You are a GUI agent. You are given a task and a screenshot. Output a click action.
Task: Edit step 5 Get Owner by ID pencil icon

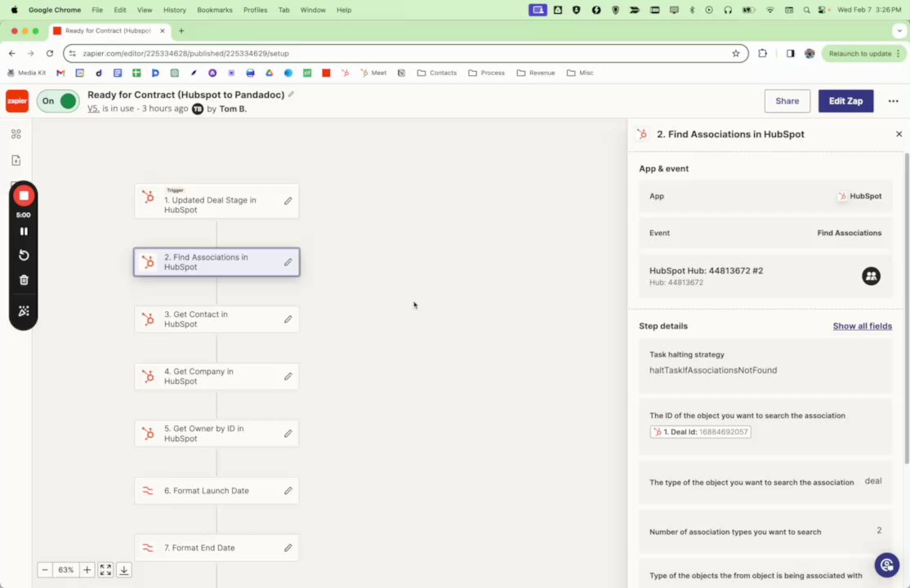(x=288, y=434)
